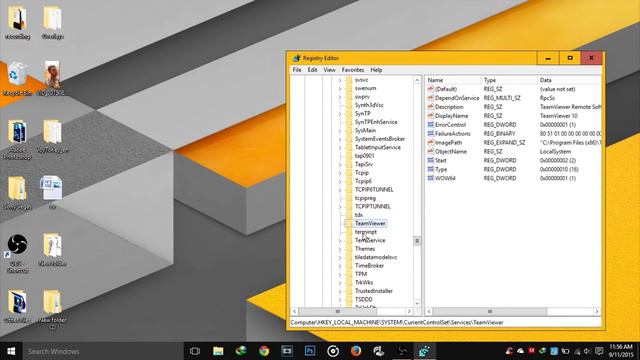Expand the TrustedInstaller key
Screen dimensions: 640x360
pos(340,291)
